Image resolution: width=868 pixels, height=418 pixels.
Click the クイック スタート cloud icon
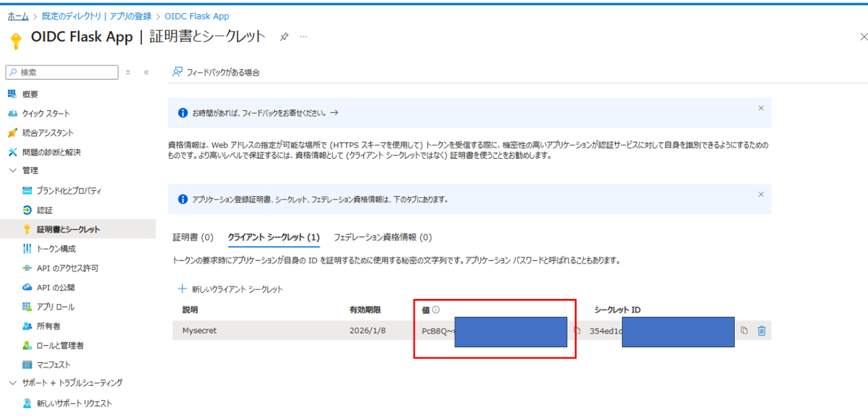pos(12,113)
